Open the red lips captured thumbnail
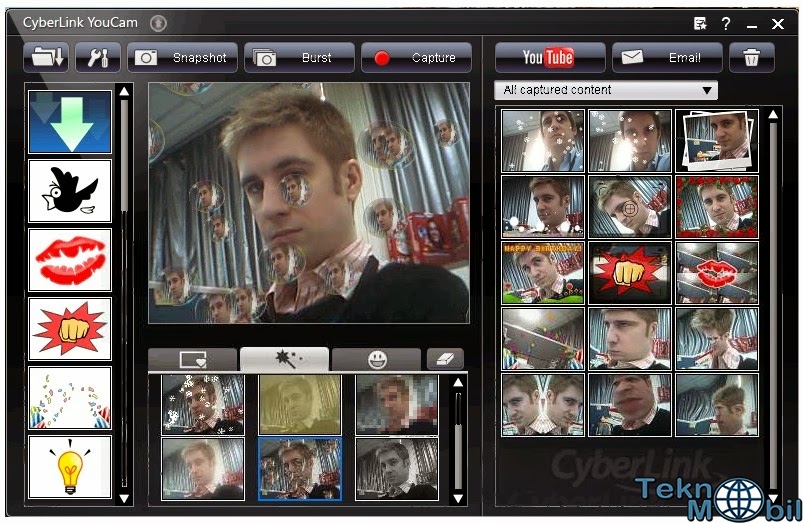The height and width of the screenshot is (523, 803). pos(717,273)
